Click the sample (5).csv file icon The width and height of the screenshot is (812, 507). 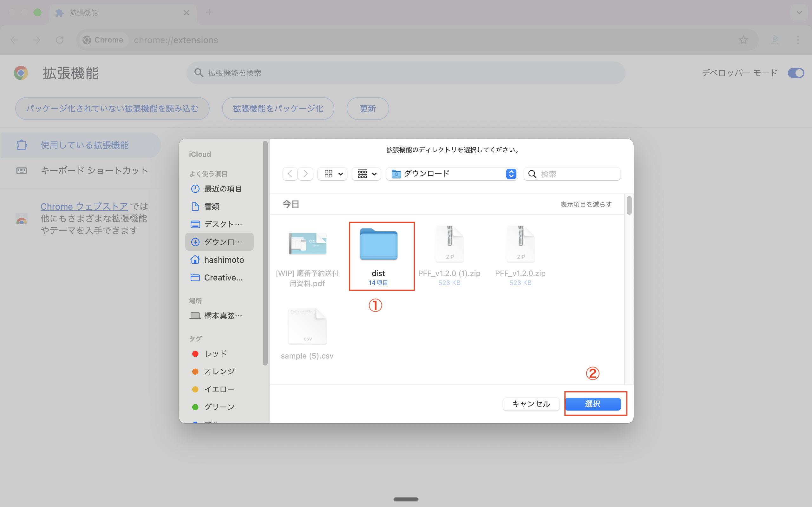(x=307, y=326)
